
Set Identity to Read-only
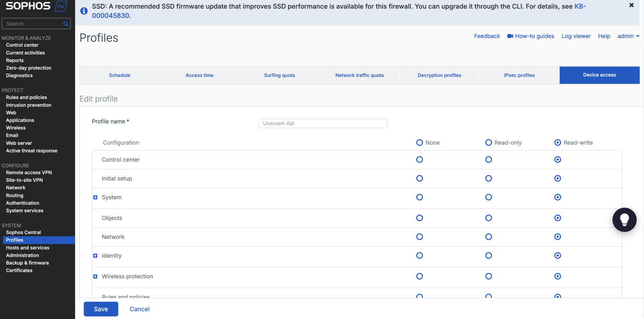coord(488,256)
